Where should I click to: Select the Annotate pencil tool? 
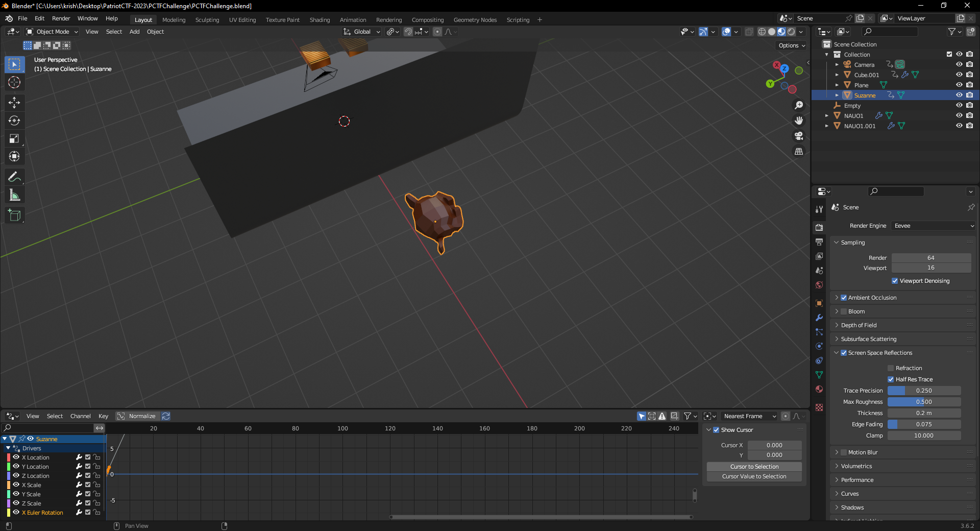[x=14, y=177]
